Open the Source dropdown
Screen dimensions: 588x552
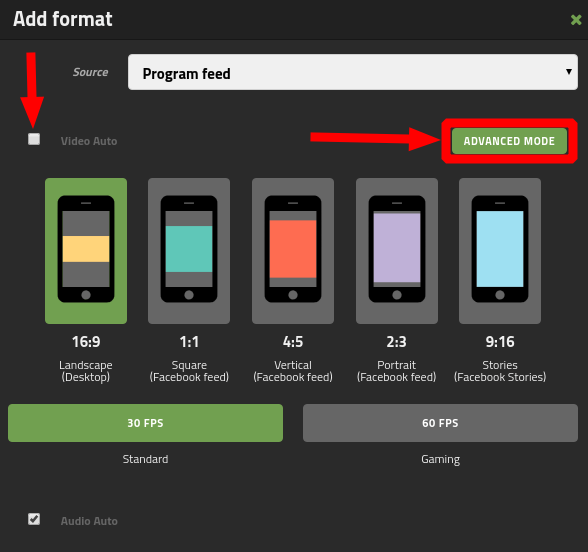(x=352, y=72)
